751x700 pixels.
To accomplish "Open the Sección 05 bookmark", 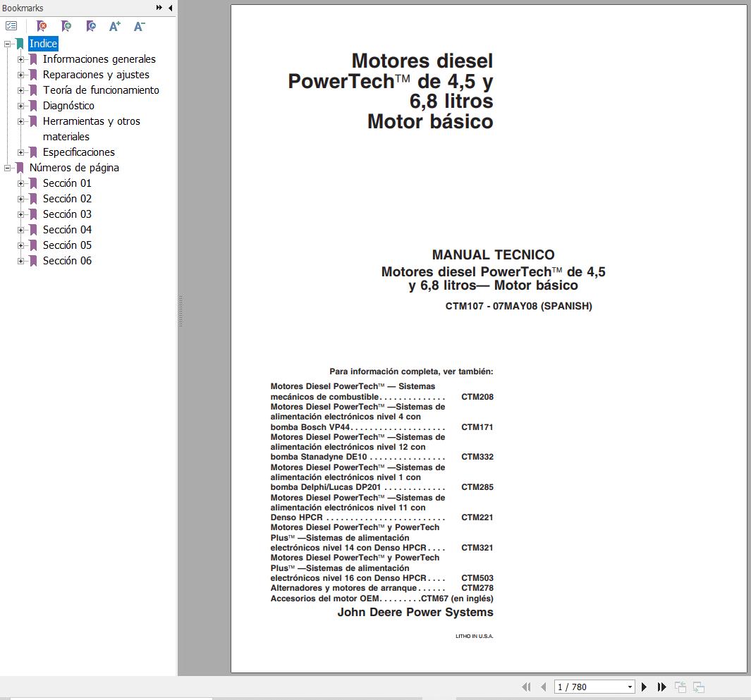I will pos(67,245).
